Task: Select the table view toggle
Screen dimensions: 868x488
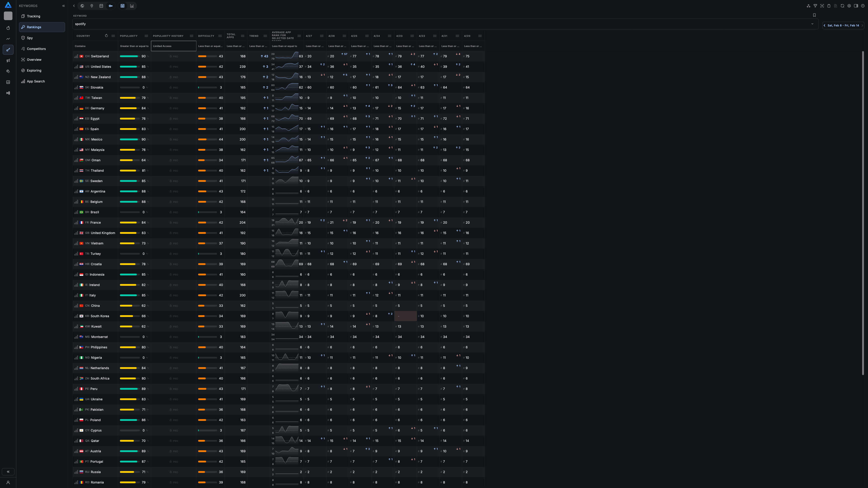Action: [123, 6]
